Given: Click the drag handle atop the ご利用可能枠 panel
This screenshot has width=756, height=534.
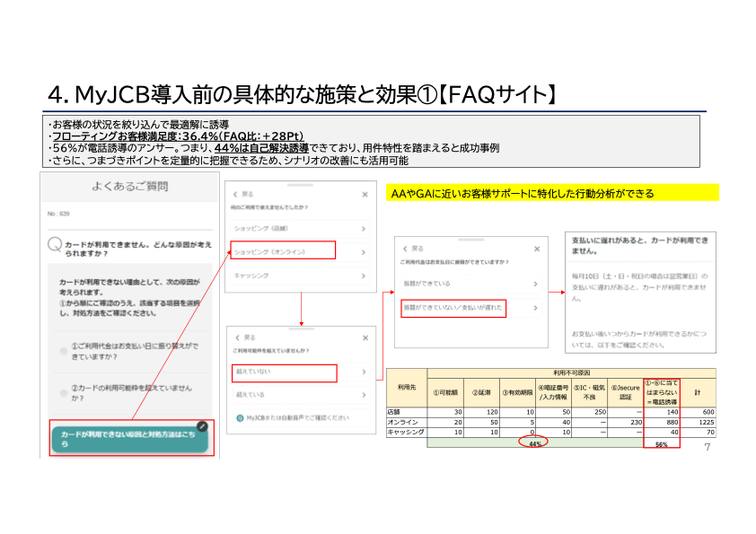Looking at the screenshot, I should click(302, 328).
